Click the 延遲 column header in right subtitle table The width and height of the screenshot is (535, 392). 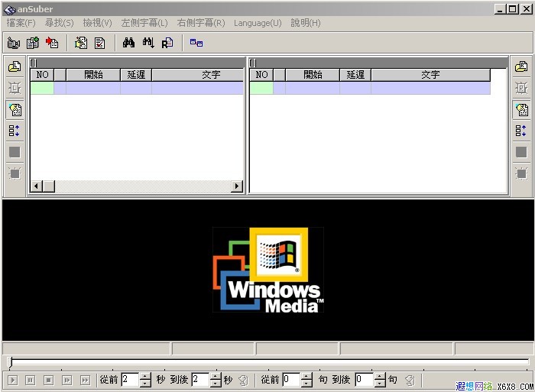(x=355, y=75)
